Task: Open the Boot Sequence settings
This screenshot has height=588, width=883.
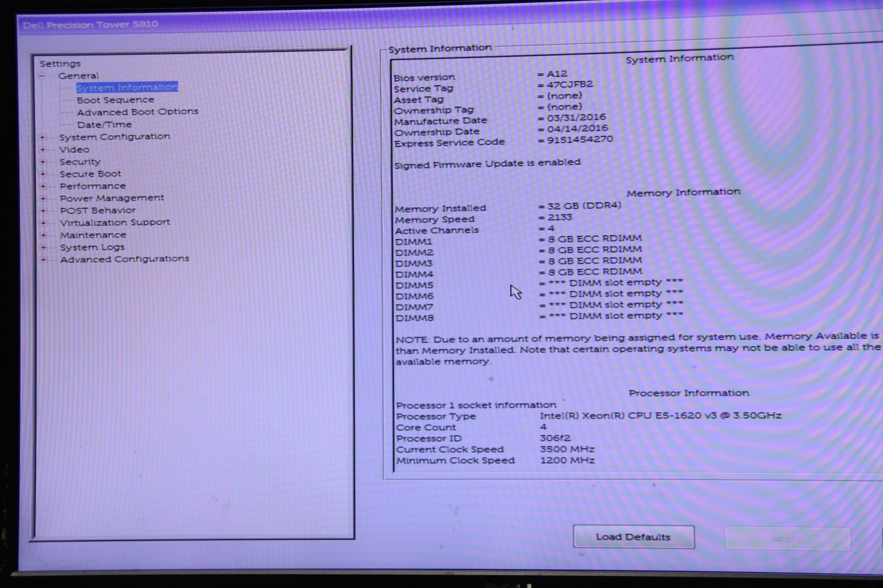Action: (x=115, y=100)
